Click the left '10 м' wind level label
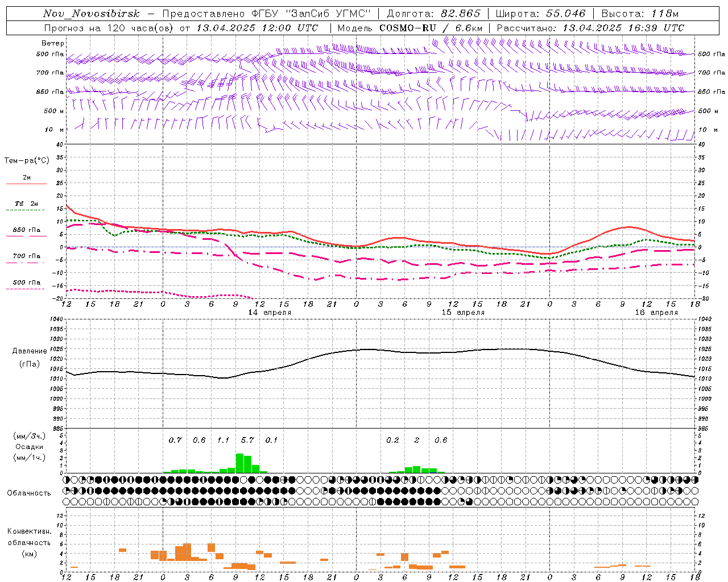This screenshot has height=582, width=728. 55,130
